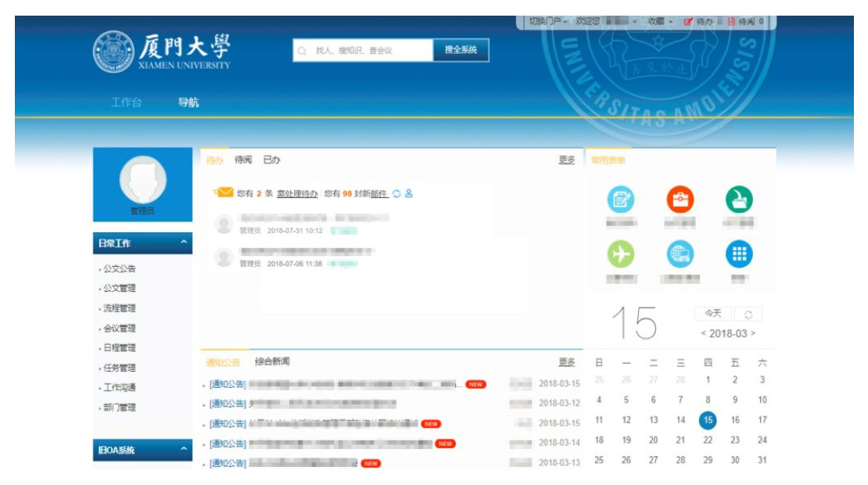Viewport: 868px width, 485px height.
Task: Click the refresh icon next to 邮件
Action: point(396,194)
